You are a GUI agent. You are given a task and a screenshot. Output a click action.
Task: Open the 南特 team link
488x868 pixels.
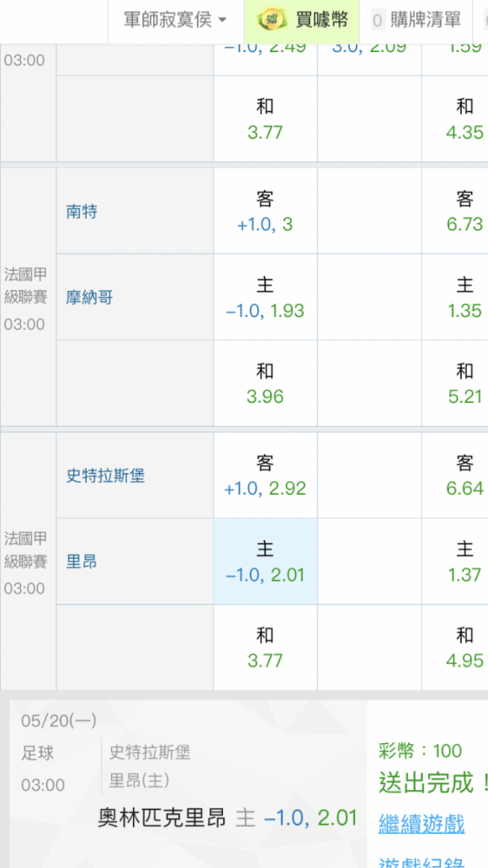(x=82, y=212)
